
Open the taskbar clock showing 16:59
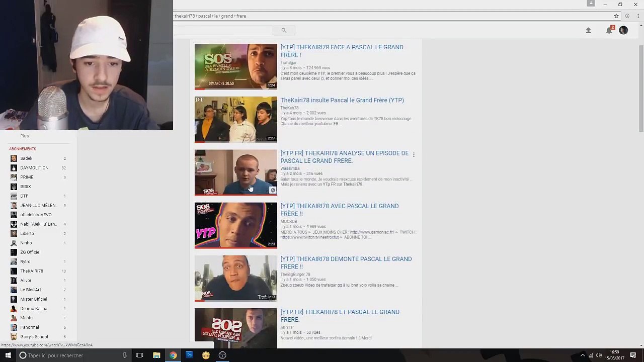coord(614,355)
